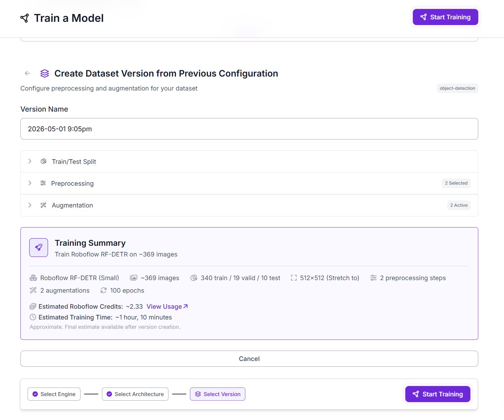
Task: Click the 2 Active badge
Action: coord(459,205)
